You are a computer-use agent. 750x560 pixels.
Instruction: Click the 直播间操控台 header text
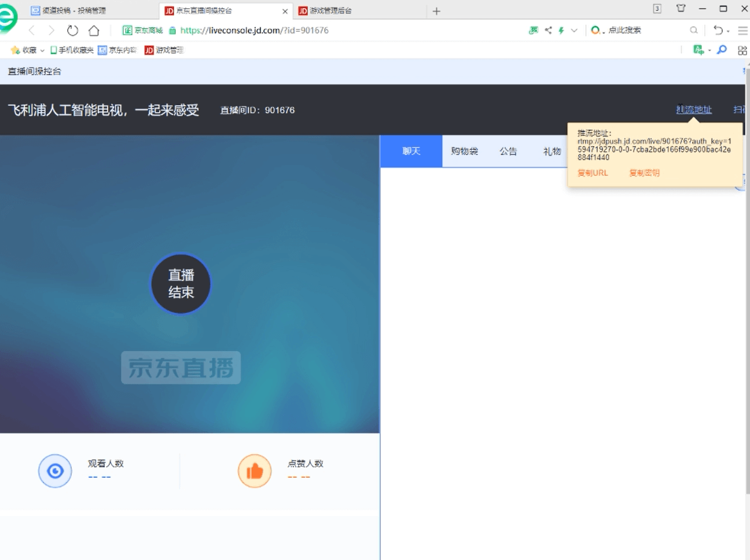[x=35, y=71]
